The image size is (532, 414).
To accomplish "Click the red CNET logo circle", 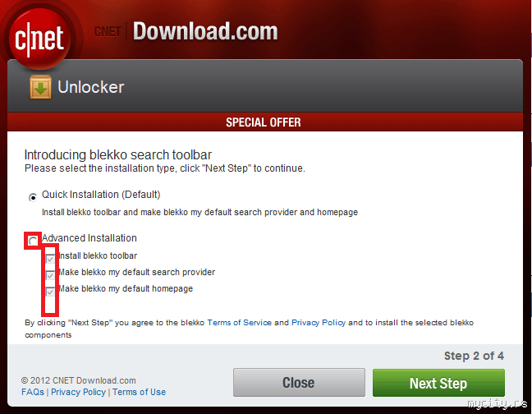I will [39, 38].
